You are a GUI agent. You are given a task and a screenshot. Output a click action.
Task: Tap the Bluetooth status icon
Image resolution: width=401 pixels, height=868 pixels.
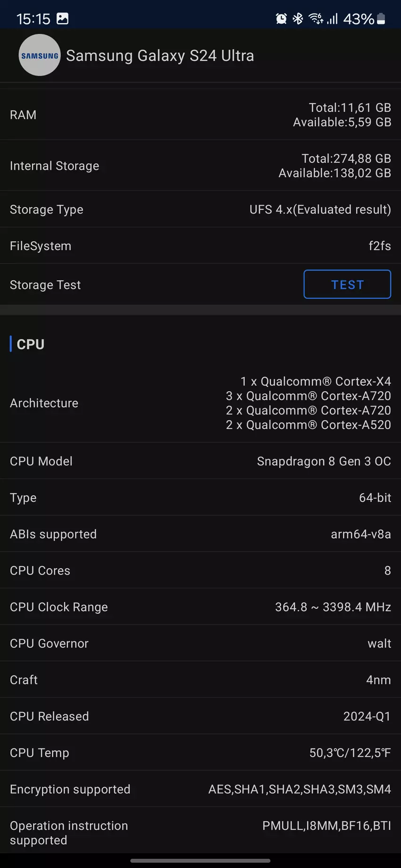tap(298, 19)
